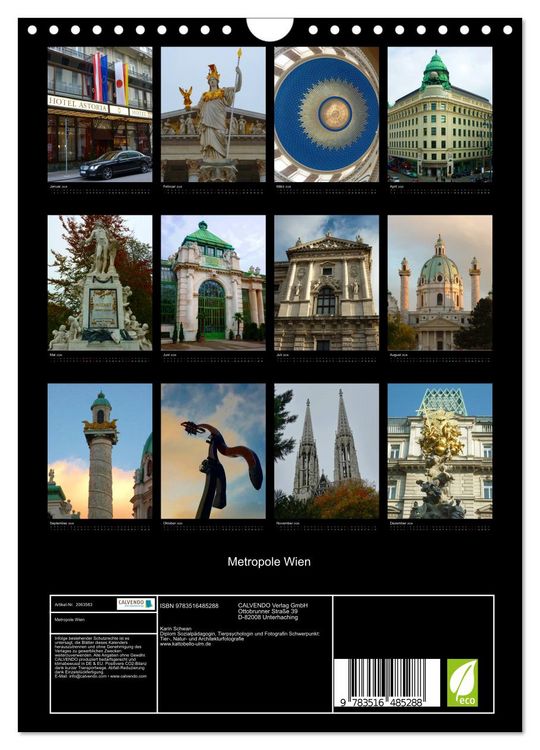Click the green eco leaf logo

[463, 682]
